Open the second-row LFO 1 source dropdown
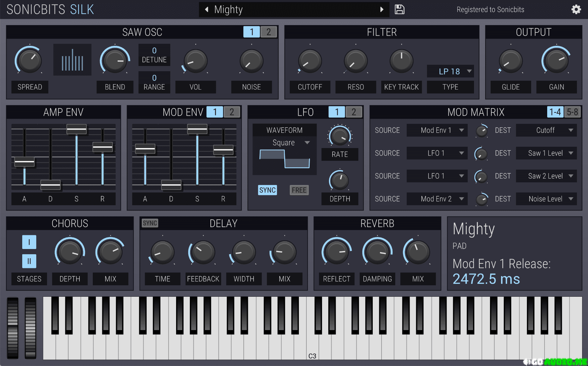Screen dimensions: 588x366 437,153
